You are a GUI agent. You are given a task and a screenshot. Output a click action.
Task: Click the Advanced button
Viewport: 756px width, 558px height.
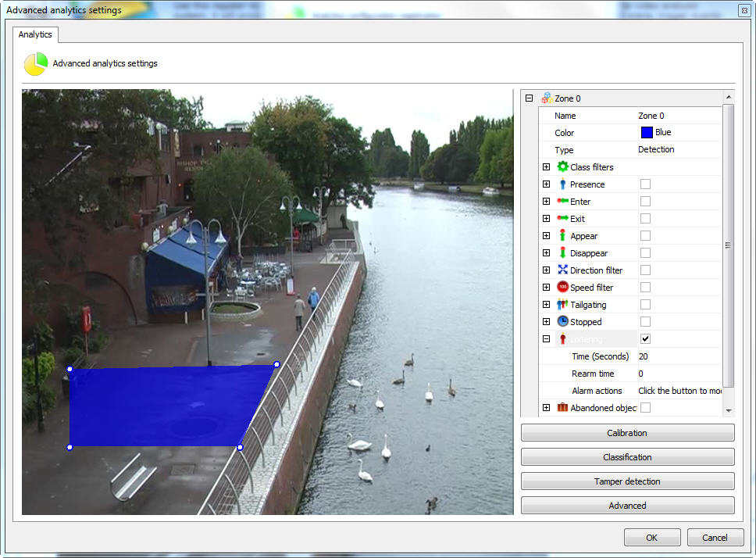pos(627,505)
